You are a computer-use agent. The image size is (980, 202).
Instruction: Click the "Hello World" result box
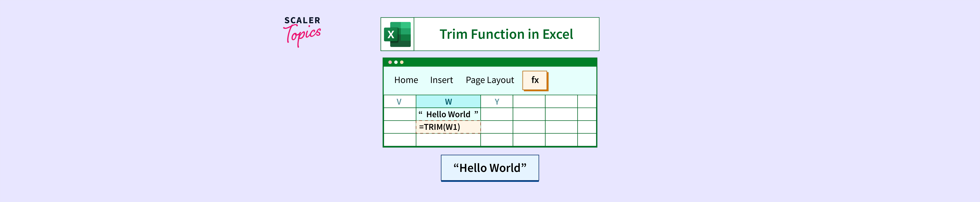coord(490,168)
